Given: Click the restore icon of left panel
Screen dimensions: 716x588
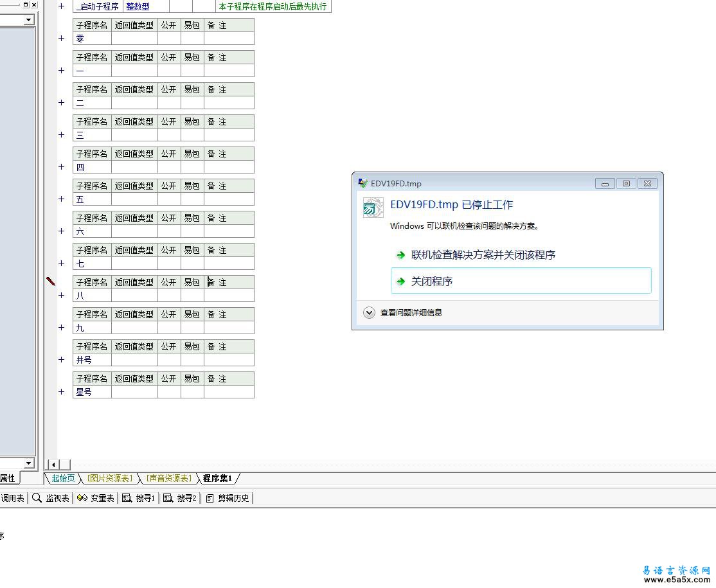Looking at the screenshot, I should [26, 4].
